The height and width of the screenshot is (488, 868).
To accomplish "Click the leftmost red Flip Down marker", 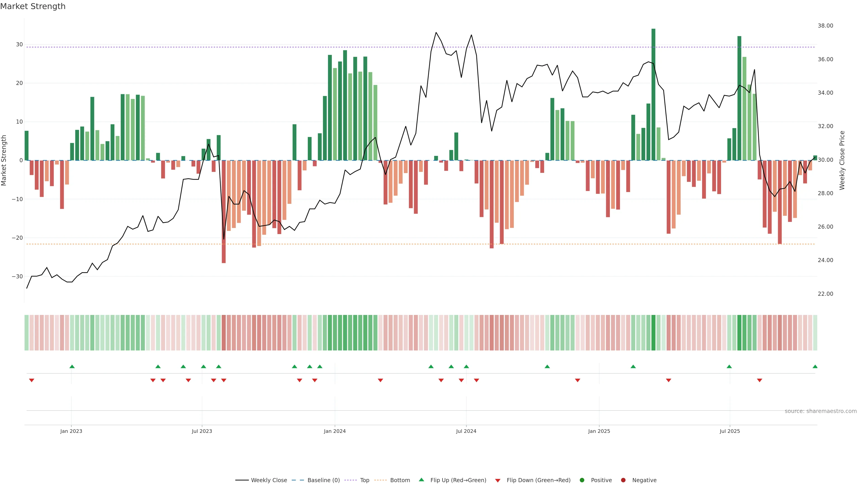I will [x=32, y=380].
